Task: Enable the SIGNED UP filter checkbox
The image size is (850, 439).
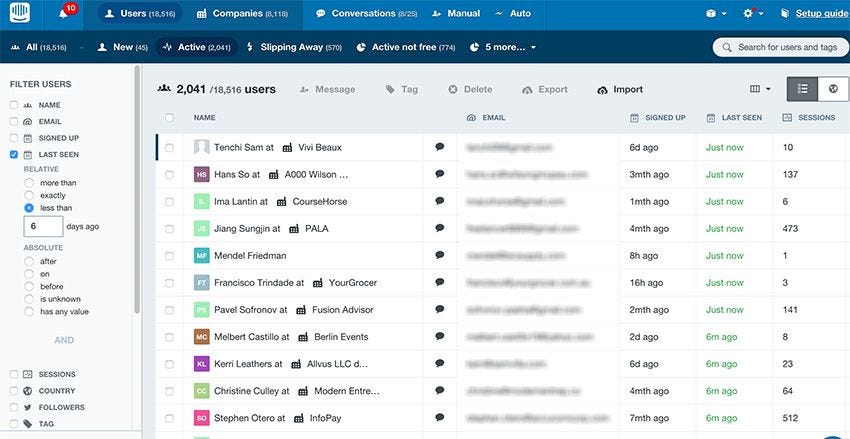Action: coord(14,138)
